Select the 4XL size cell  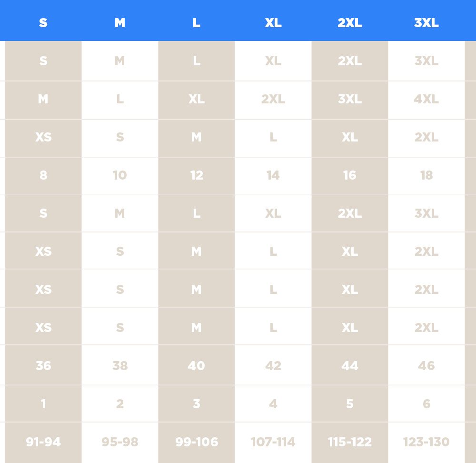pyautogui.click(x=426, y=99)
